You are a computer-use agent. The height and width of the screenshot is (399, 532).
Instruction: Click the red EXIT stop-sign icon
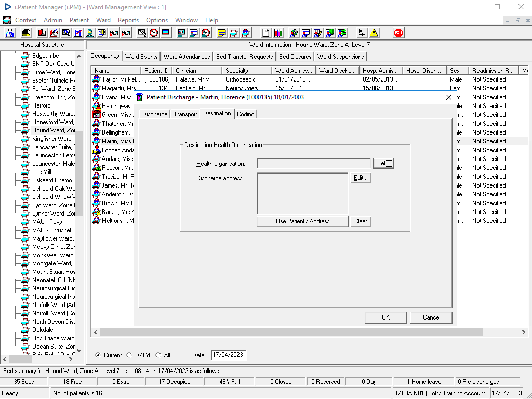click(398, 33)
